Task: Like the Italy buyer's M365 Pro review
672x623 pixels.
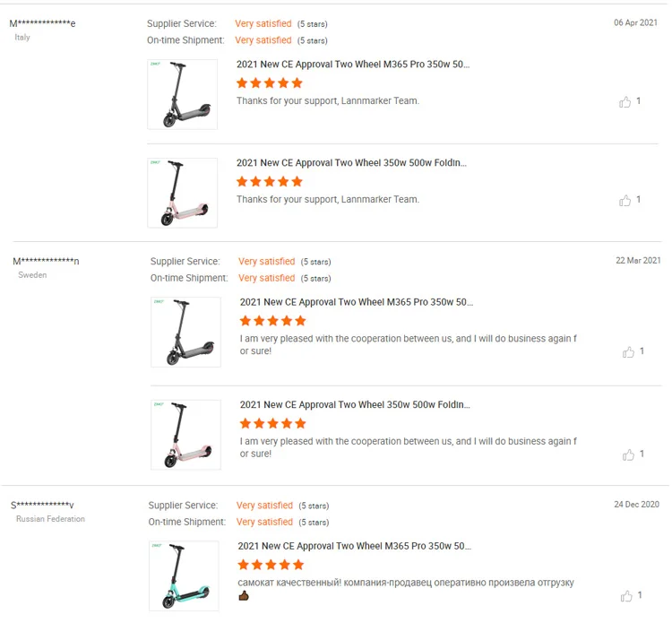Action: [625, 102]
